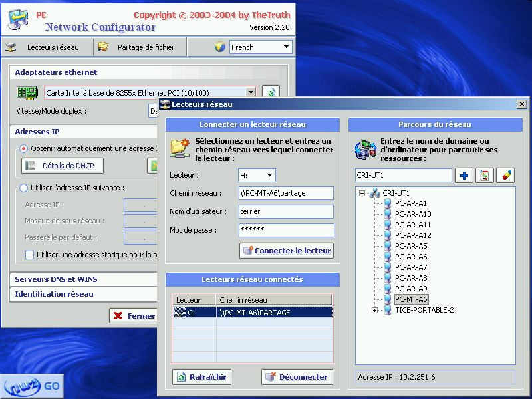Select 'Obtenir automatiquement une adresse' radio button
532x399 pixels.
pos(24,148)
